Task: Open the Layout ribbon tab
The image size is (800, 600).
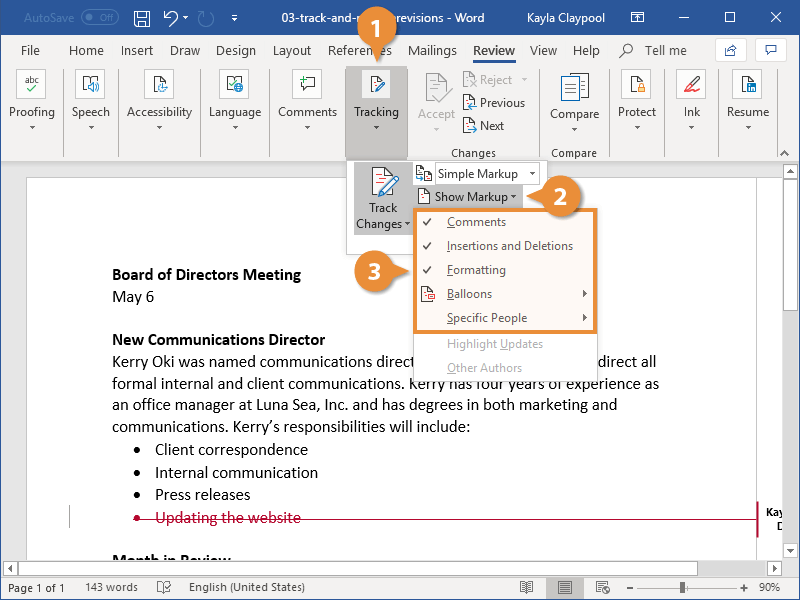Action: (x=292, y=51)
